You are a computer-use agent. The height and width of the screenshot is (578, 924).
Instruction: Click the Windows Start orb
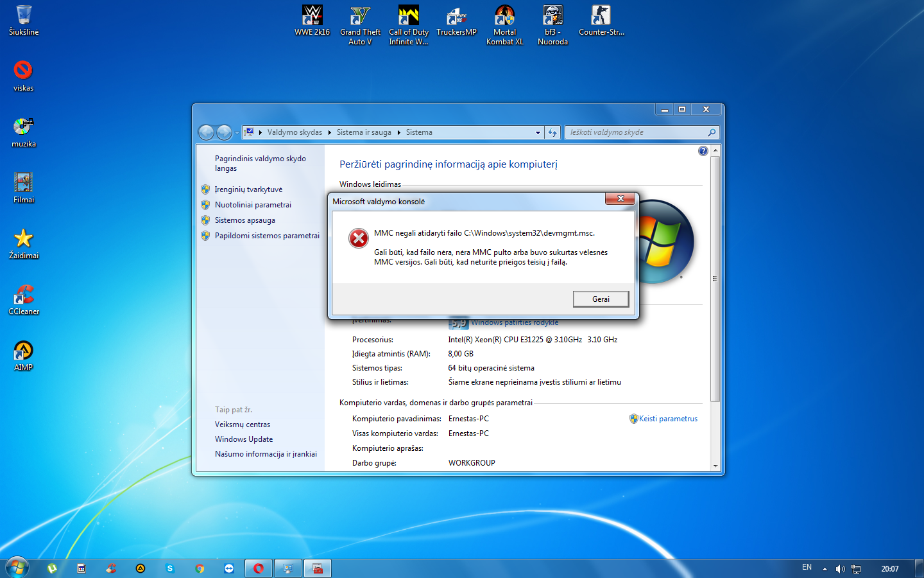[x=17, y=568]
